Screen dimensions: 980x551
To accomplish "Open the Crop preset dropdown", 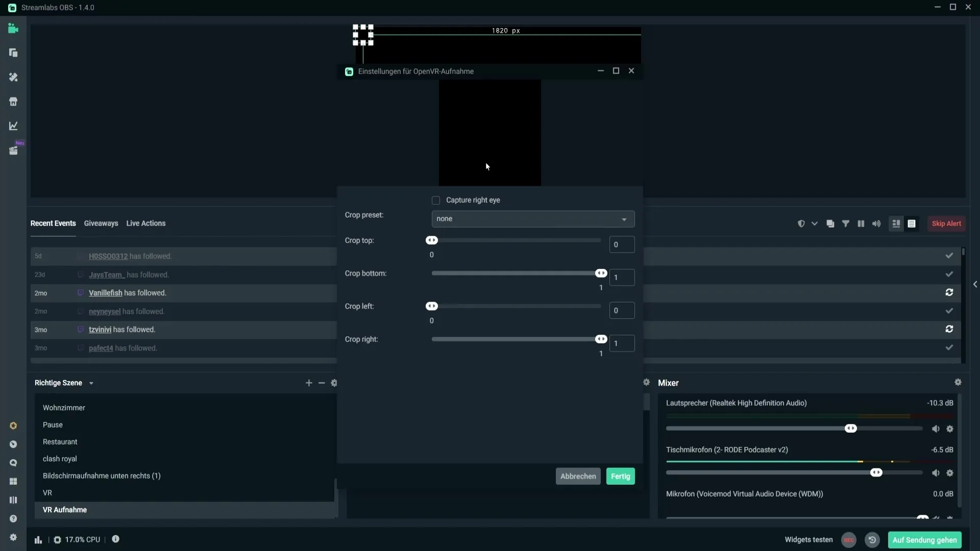I will [533, 219].
